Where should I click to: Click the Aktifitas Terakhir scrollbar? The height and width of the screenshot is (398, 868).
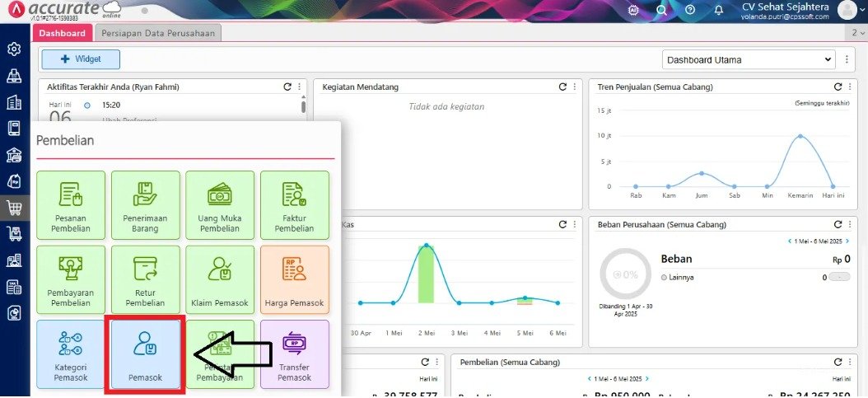pyautogui.click(x=303, y=106)
